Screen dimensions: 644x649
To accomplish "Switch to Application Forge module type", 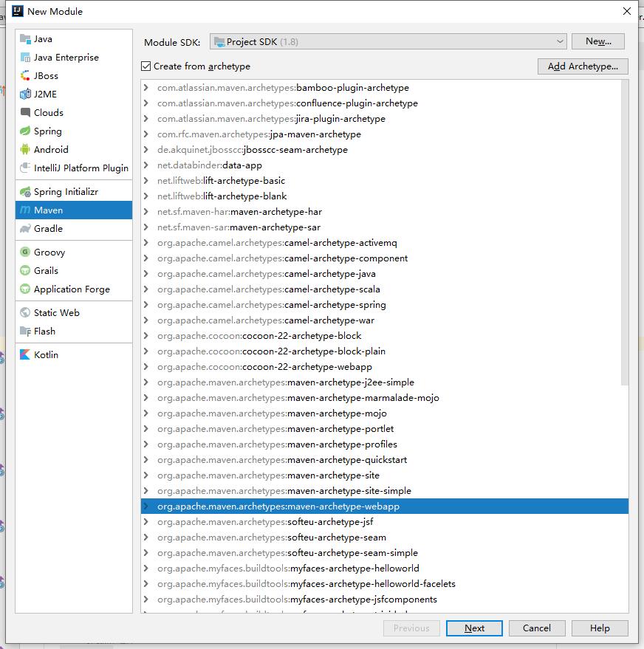I will [72, 289].
